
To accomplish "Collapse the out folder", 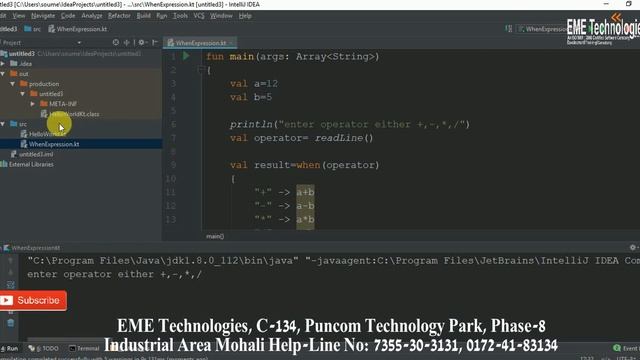I will coord(3,74).
